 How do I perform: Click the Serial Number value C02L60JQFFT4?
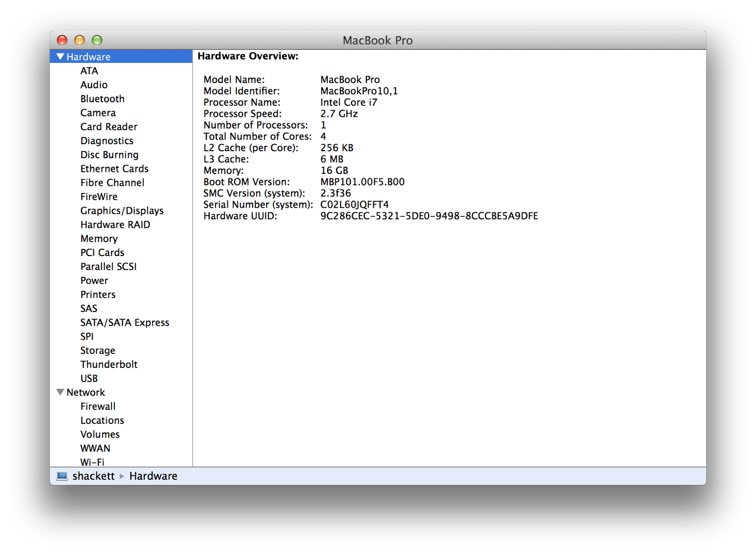pyautogui.click(x=355, y=205)
